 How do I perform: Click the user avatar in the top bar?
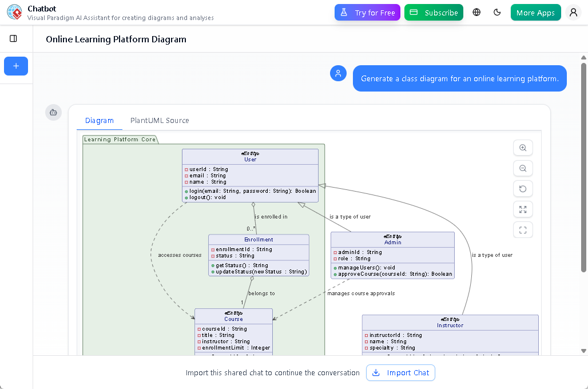(x=573, y=12)
